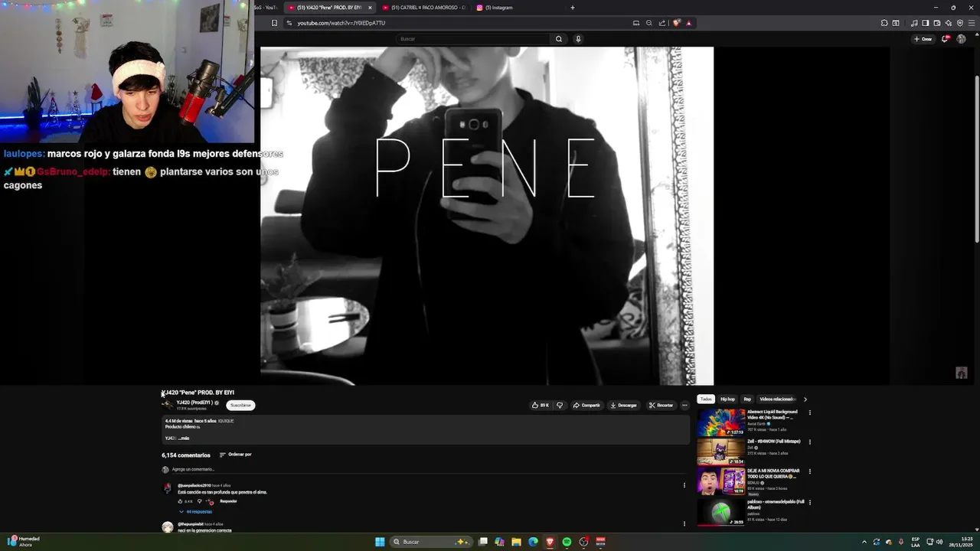Share the video with Compartir button
Image resolution: width=980 pixels, height=551 pixels.
coord(586,405)
